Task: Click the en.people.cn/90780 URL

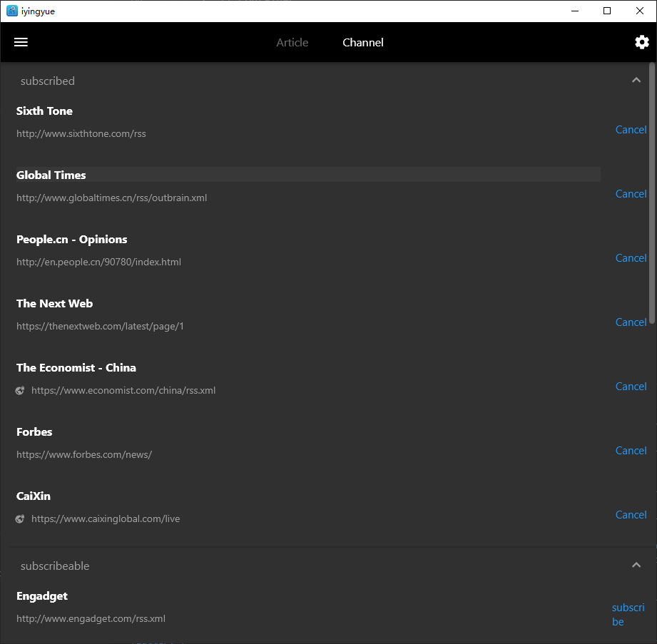Action: click(x=99, y=262)
